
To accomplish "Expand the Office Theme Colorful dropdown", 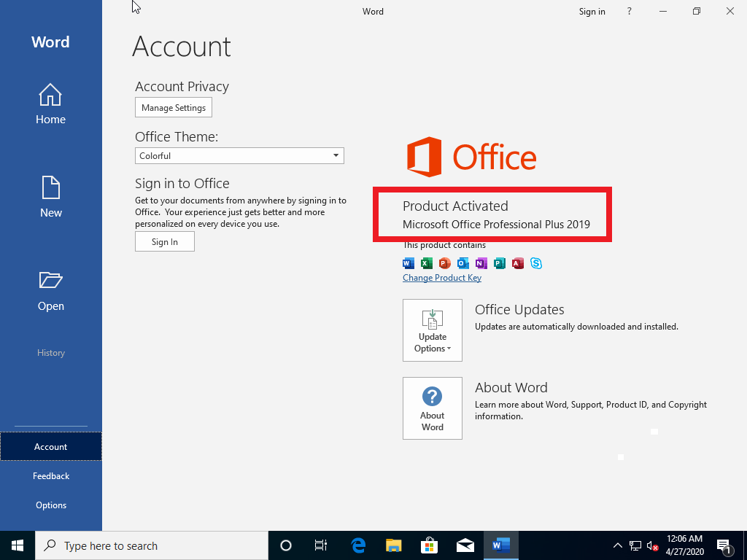I will pos(239,156).
